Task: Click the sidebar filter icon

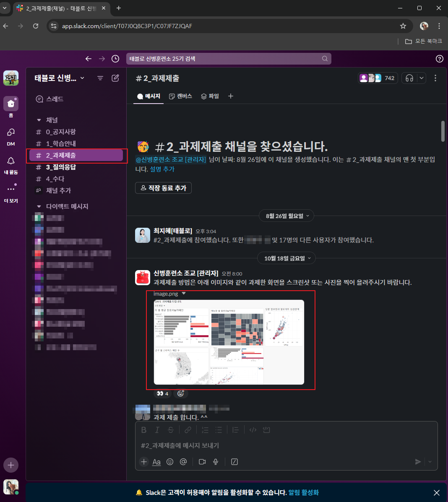Action: pyautogui.click(x=100, y=78)
